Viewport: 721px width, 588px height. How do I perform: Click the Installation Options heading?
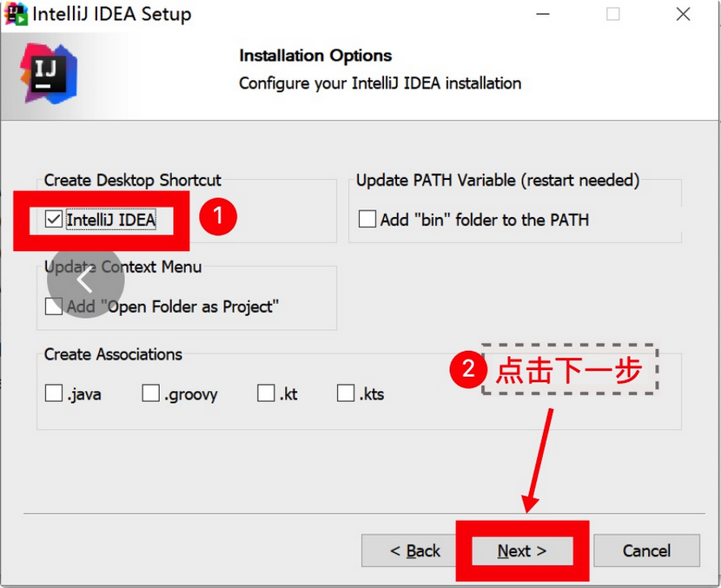point(315,56)
